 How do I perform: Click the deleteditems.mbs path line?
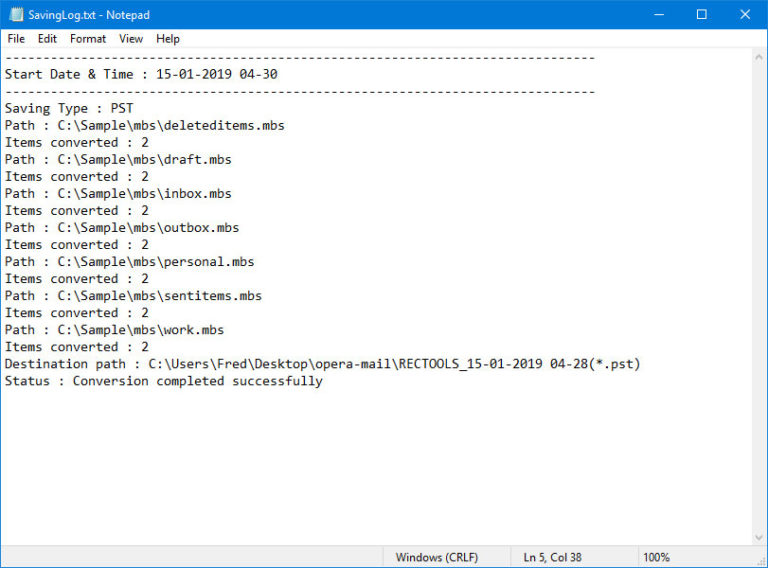pos(144,125)
